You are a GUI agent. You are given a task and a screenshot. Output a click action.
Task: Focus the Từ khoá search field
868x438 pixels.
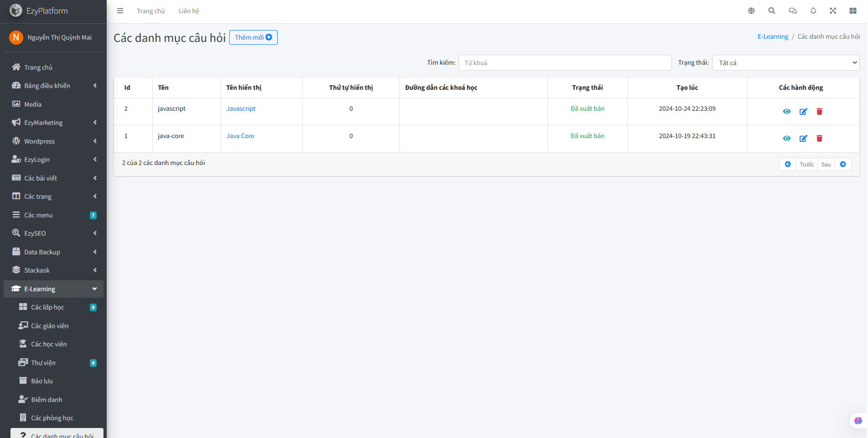(565, 63)
